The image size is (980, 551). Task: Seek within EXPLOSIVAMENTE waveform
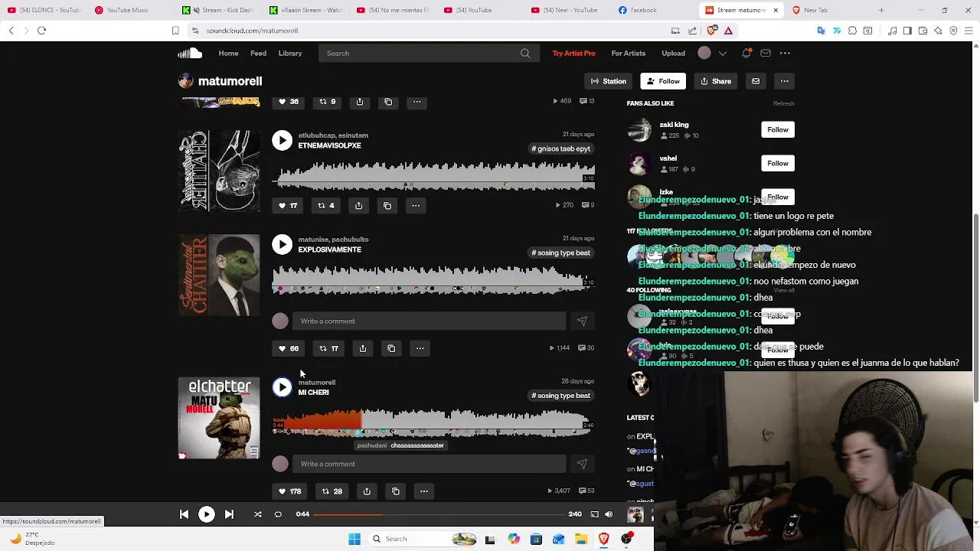coord(433,279)
